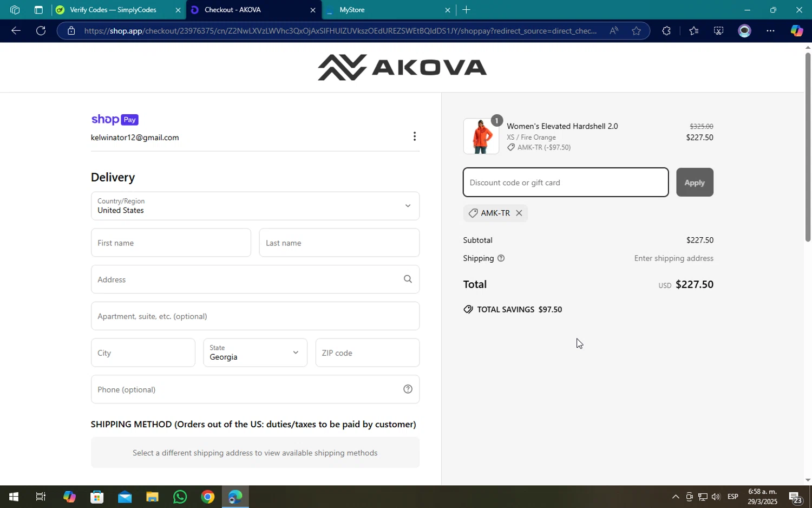Open browser essentials icon

(718, 31)
